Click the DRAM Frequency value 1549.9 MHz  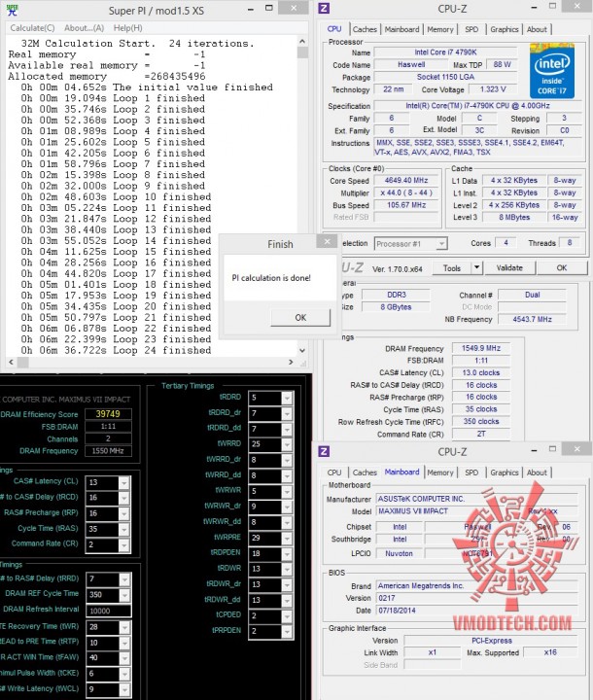point(481,348)
